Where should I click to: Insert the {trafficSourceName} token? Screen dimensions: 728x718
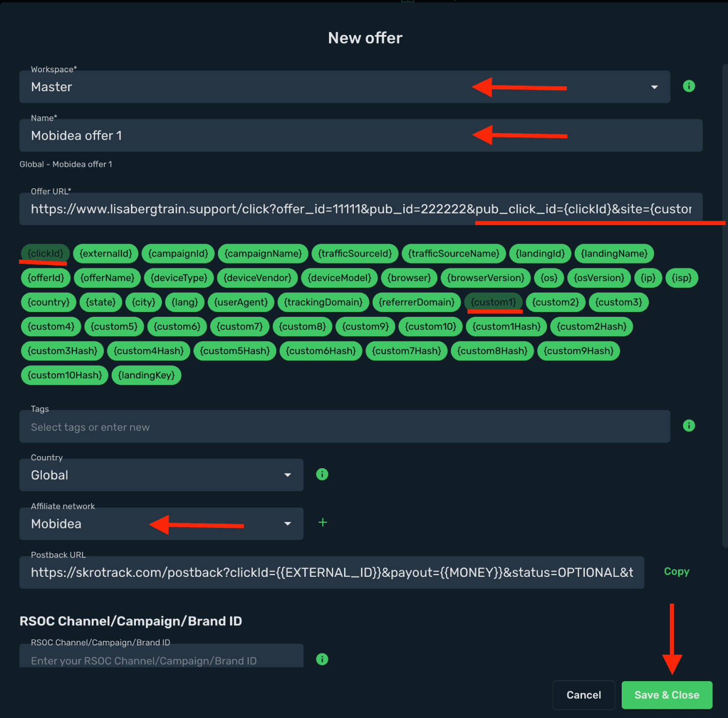(454, 254)
